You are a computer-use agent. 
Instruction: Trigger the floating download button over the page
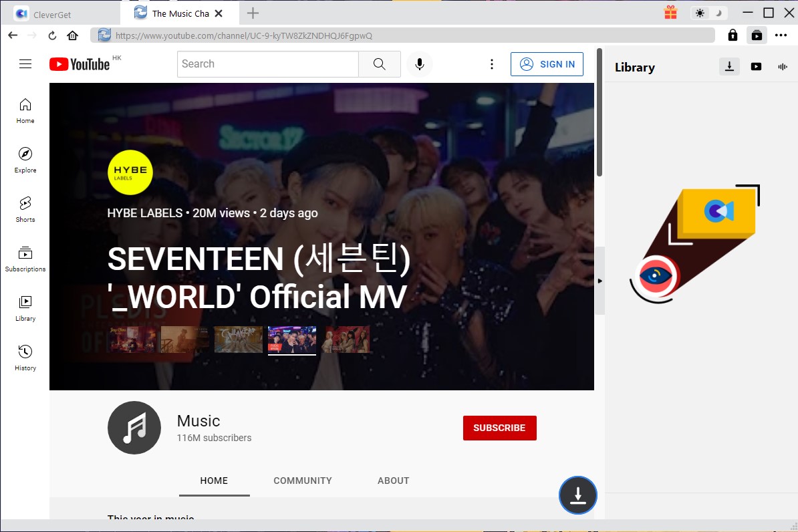(x=577, y=495)
